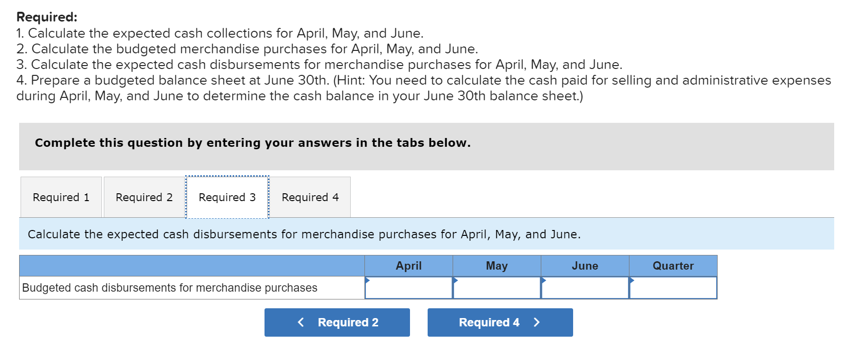Click the Quarter column header
This screenshot has width=868, height=344.
(x=673, y=266)
